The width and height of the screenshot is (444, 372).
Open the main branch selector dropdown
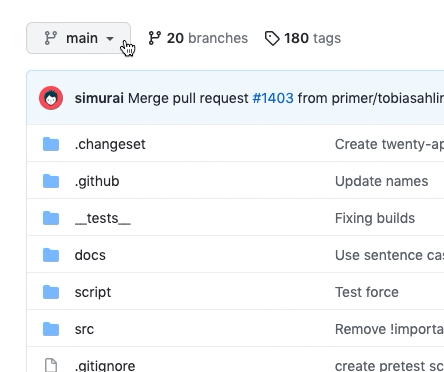(x=78, y=38)
